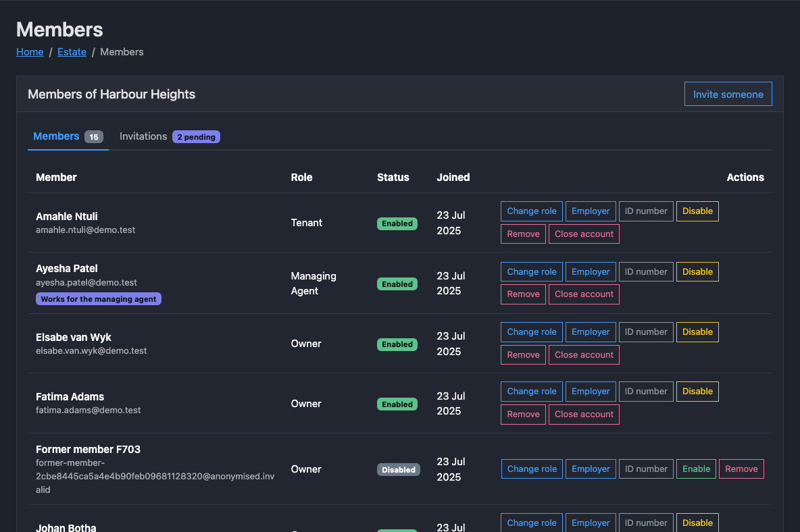Open Employer for Elsabe van Wyk

click(x=591, y=332)
